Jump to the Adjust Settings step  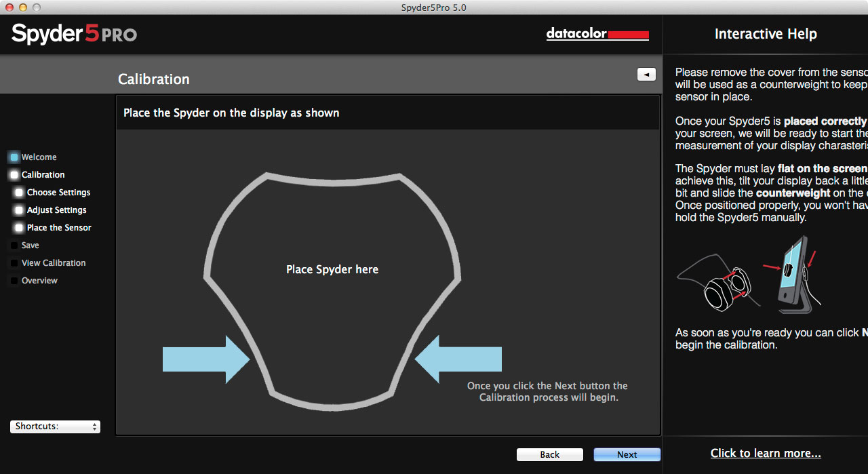(57, 210)
